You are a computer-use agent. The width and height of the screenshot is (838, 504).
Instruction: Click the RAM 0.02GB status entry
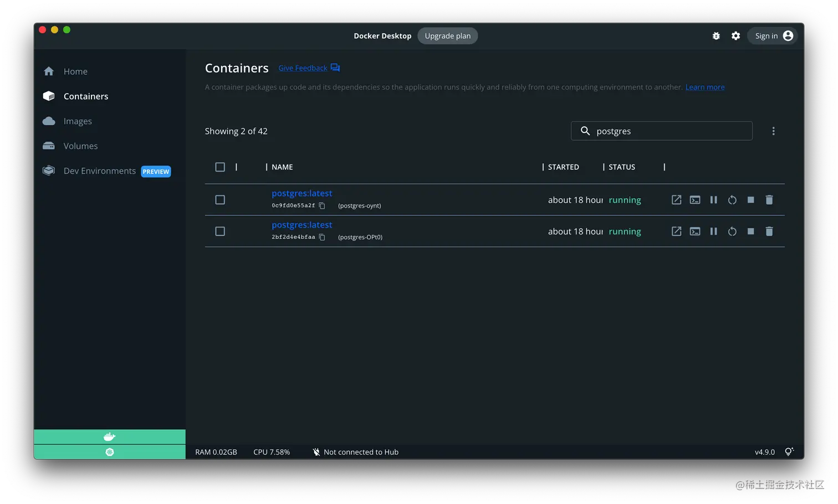point(216,452)
